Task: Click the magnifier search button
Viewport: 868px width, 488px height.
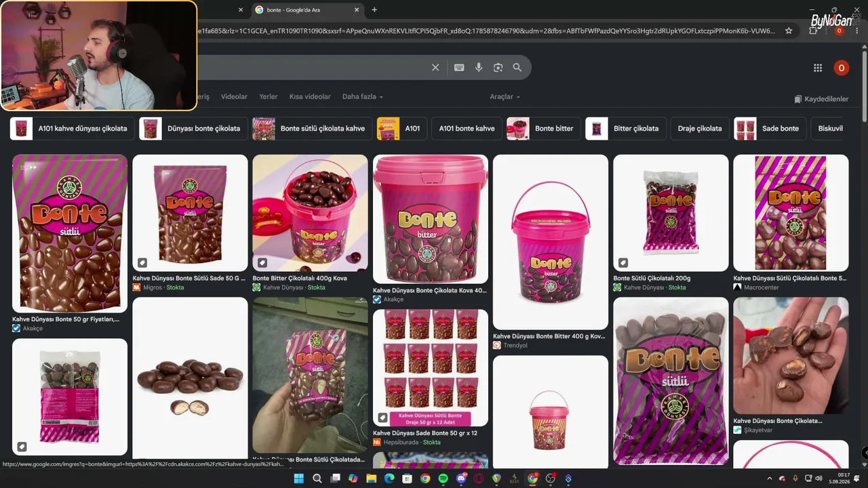Action: point(517,67)
